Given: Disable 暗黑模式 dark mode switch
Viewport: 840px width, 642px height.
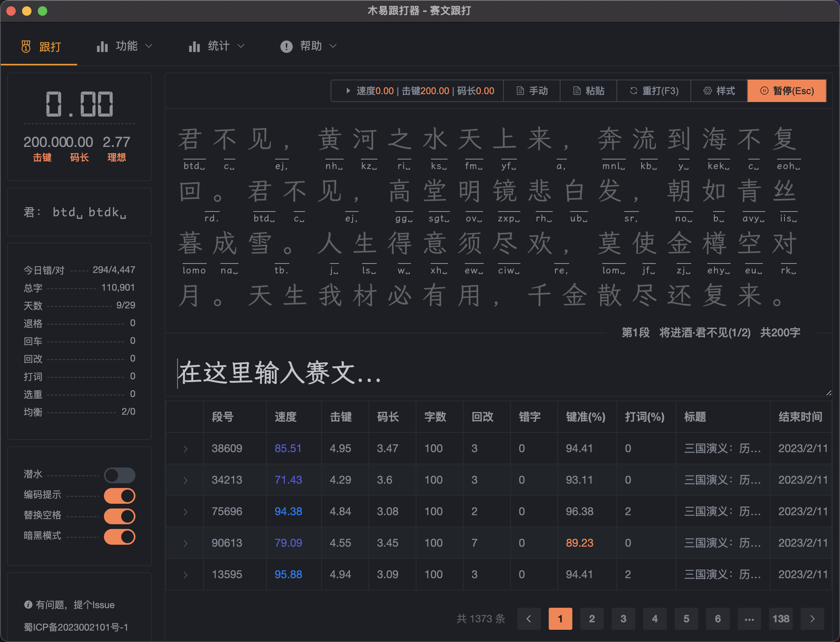Looking at the screenshot, I should click(119, 536).
